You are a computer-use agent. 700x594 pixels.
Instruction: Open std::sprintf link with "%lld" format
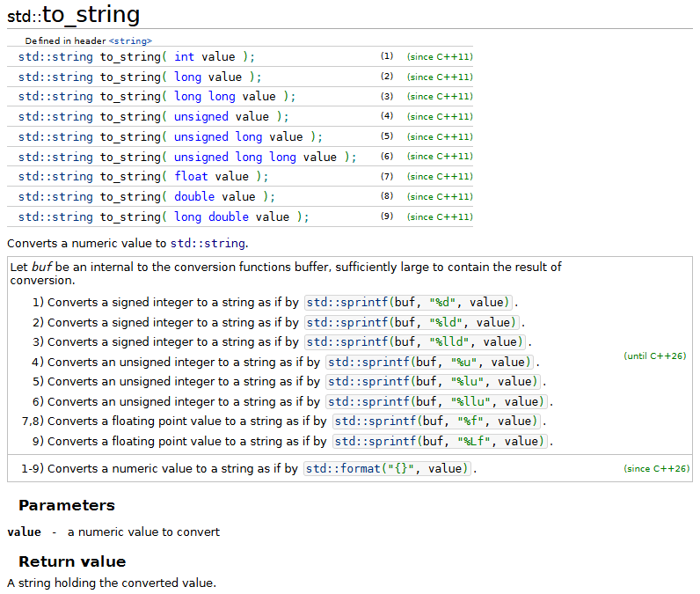tap(346, 342)
